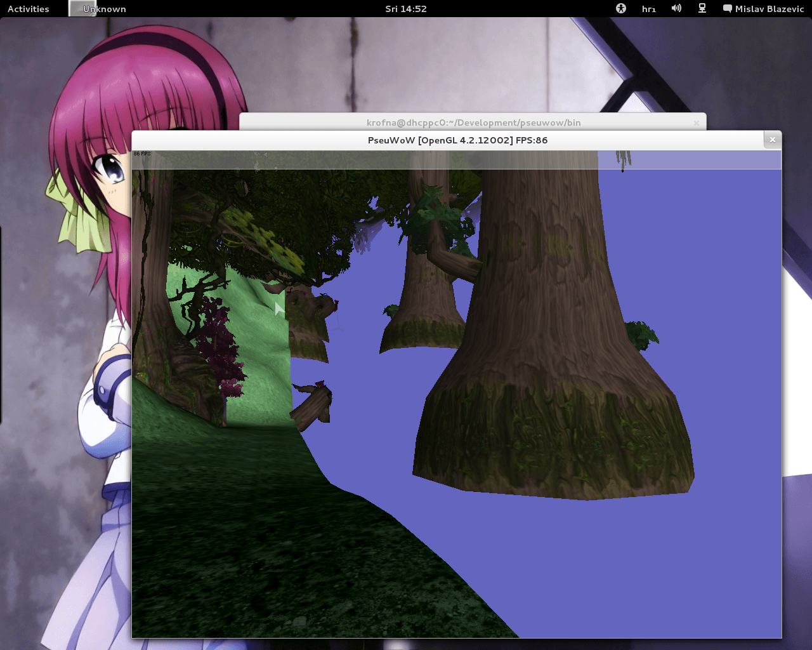The width and height of the screenshot is (812, 650).
Task: Click the 86 FPS counter text
Action: pyautogui.click(x=142, y=154)
